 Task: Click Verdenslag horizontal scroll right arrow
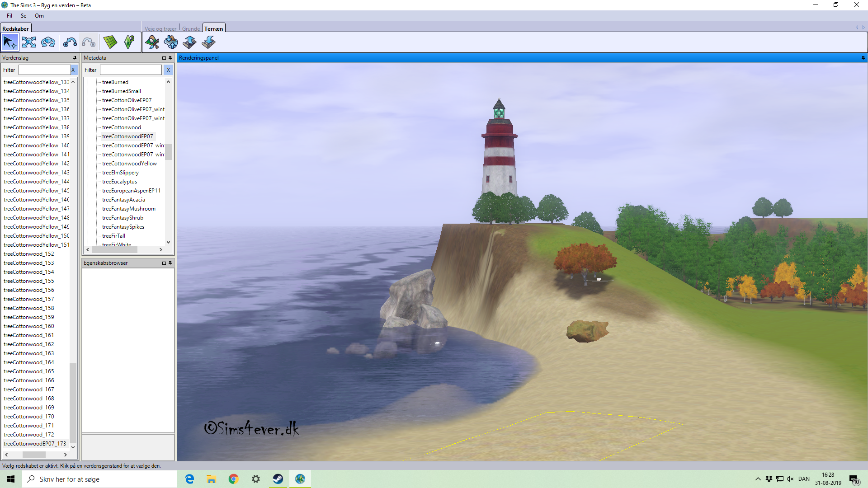(66, 455)
